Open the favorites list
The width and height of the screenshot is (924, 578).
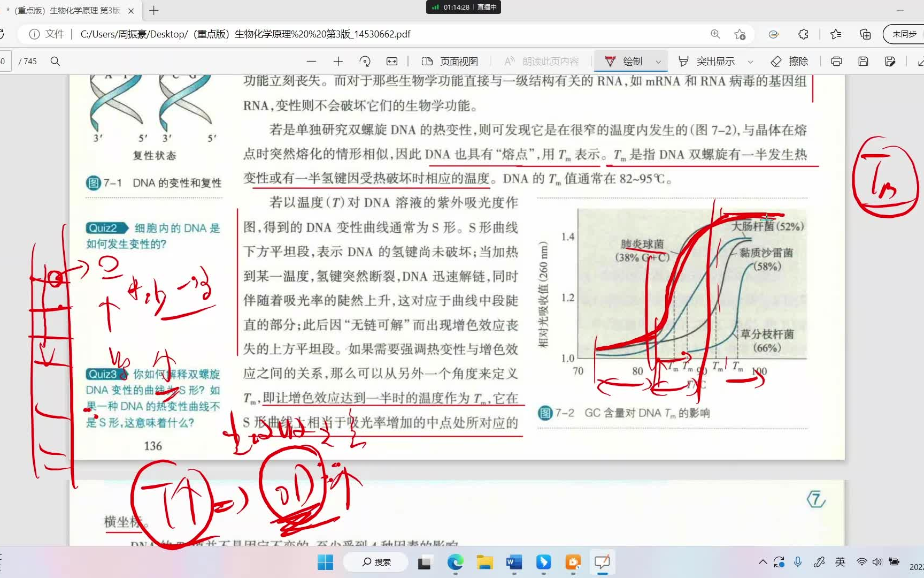point(836,34)
